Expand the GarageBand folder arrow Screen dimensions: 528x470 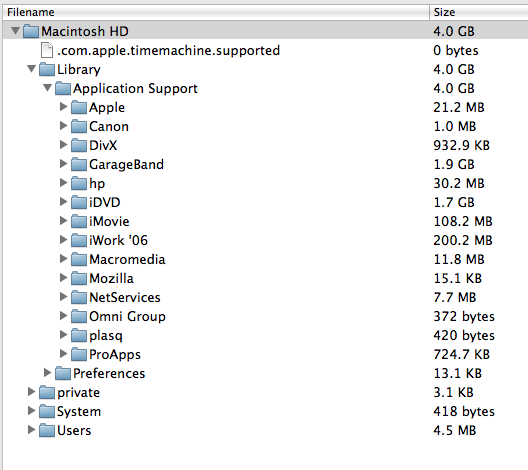click(63, 164)
